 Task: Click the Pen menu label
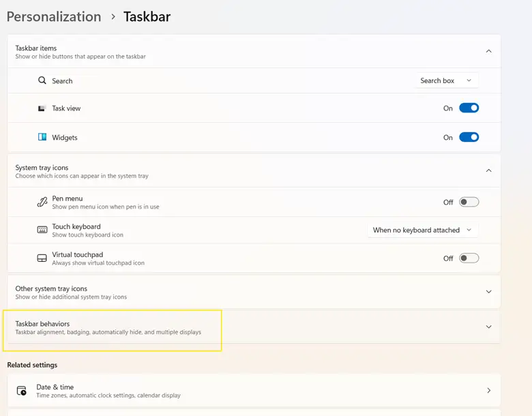click(x=67, y=198)
